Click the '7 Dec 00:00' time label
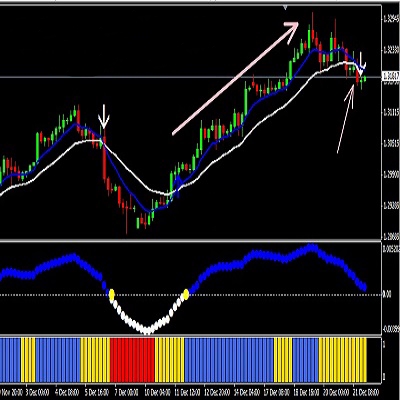 coord(126,391)
